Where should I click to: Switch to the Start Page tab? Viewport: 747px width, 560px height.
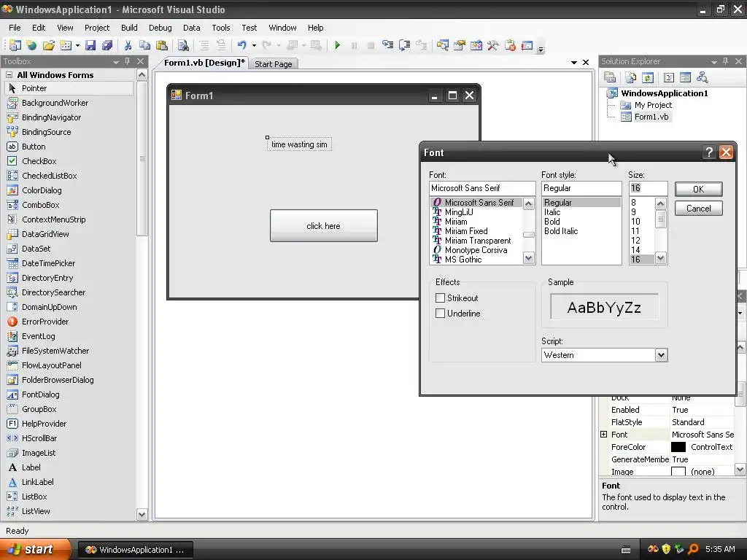(x=274, y=64)
